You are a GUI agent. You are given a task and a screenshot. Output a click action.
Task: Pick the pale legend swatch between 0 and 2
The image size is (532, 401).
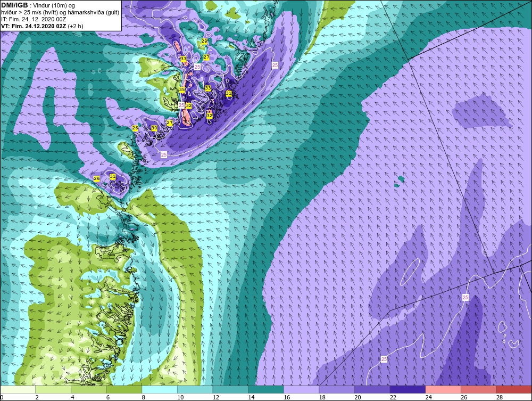(18, 389)
